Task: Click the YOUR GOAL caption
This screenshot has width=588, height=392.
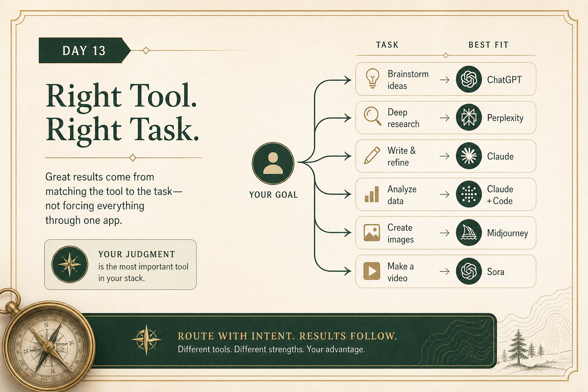Action: coord(273,194)
